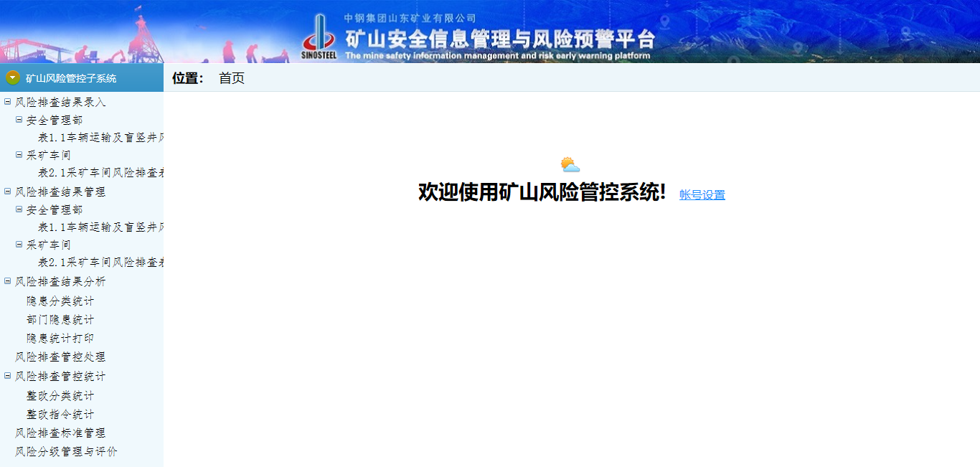This screenshot has height=467, width=980.
Task: Collapse the 风险排查结果录入 tree node
Action: coord(8,102)
